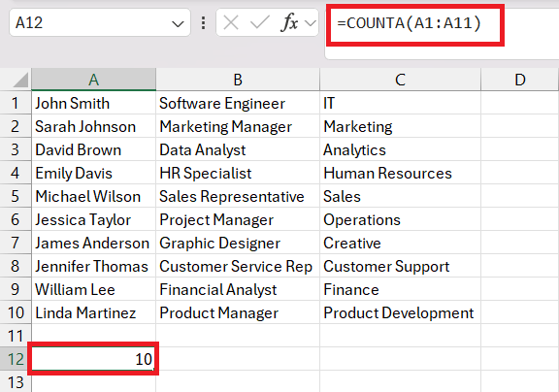Click the Insert Function fx icon
Image resolution: width=559 pixels, height=392 pixels.
[x=289, y=23]
